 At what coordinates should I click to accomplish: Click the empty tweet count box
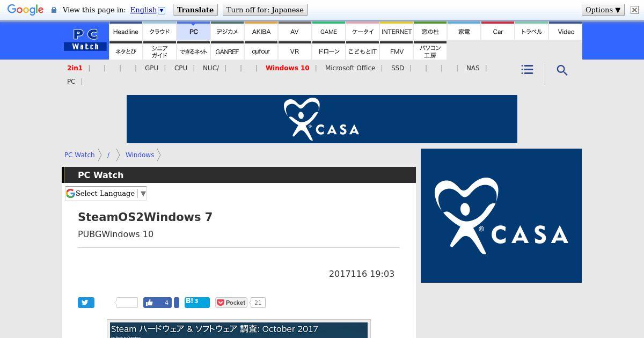pyautogui.click(x=128, y=303)
